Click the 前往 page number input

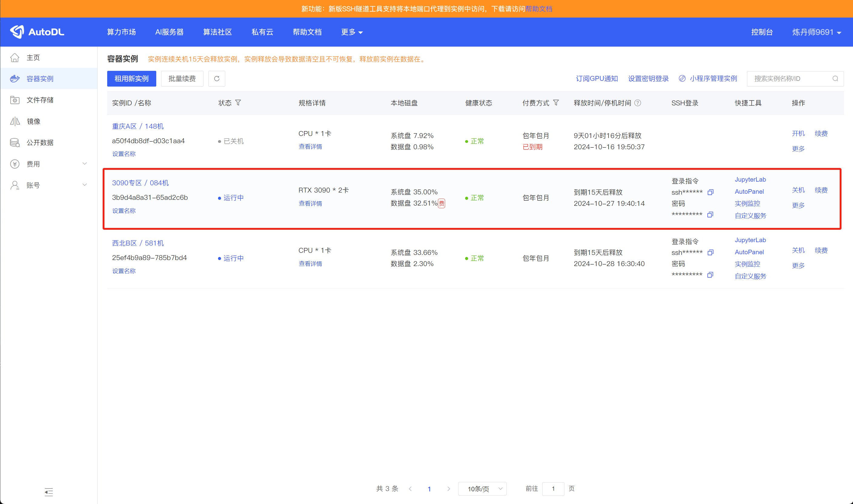point(553,489)
